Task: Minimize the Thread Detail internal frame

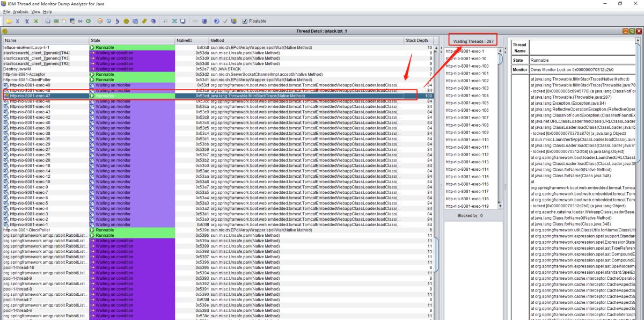Action: (625, 31)
